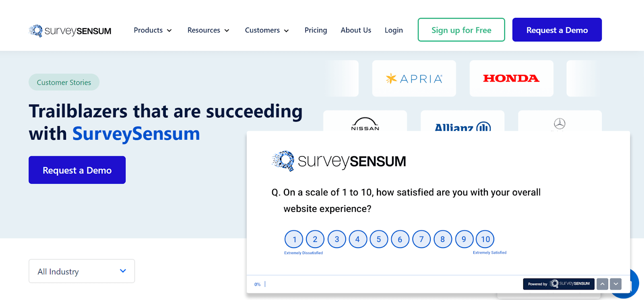The width and height of the screenshot is (644, 300).
Task: Expand the Products menu
Action: [x=153, y=30]
